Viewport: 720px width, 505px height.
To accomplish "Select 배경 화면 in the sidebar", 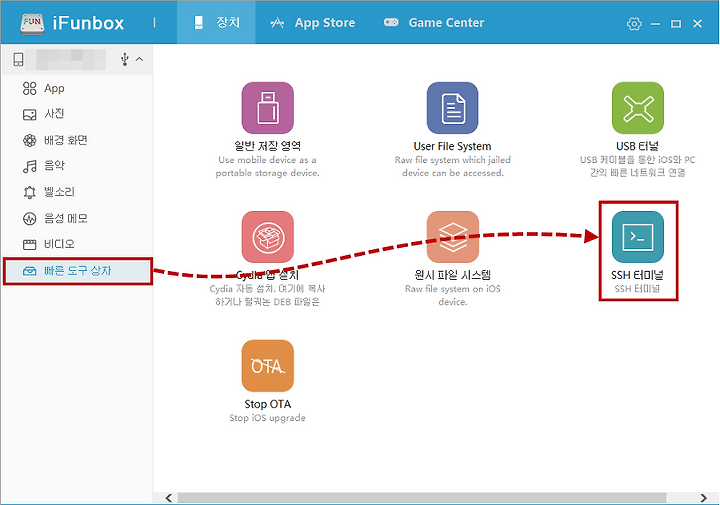I will pos(77,140).
